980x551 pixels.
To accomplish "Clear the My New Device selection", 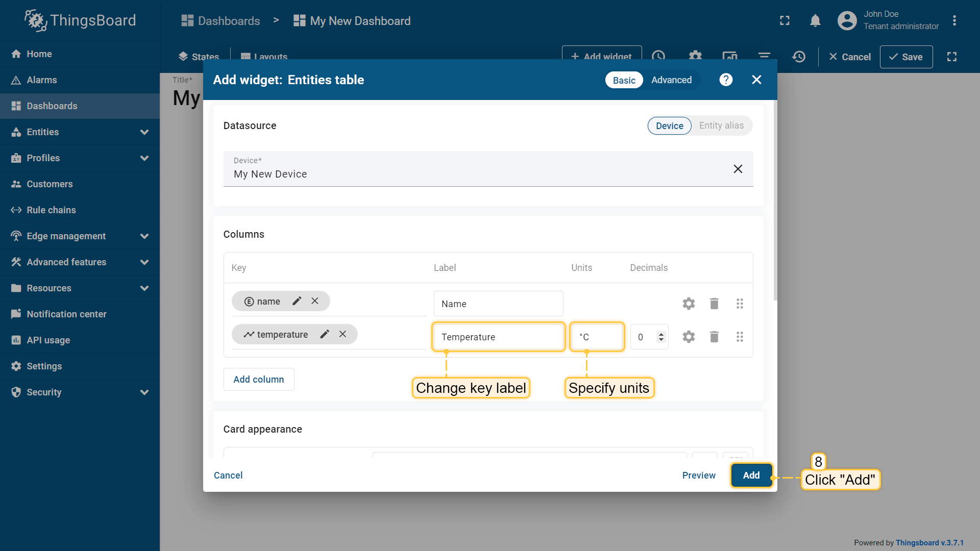I will coord(738,169).
